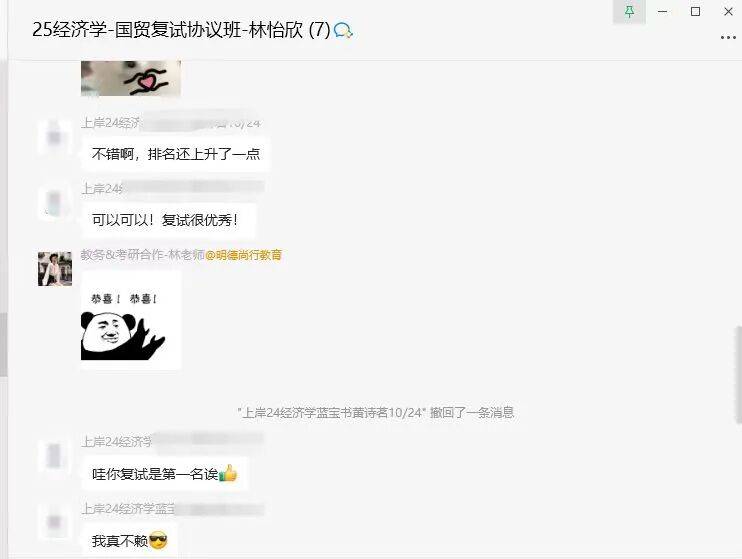Click blurred avatar next to 我真不赖 message
This screenshot has height=559, width=742.
pos(55,523)
